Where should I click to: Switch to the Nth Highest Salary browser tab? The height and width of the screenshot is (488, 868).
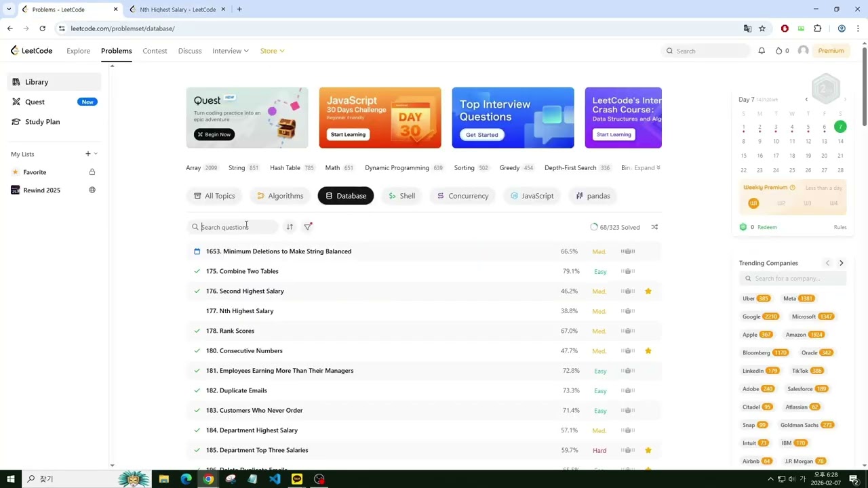coord(178,9)
